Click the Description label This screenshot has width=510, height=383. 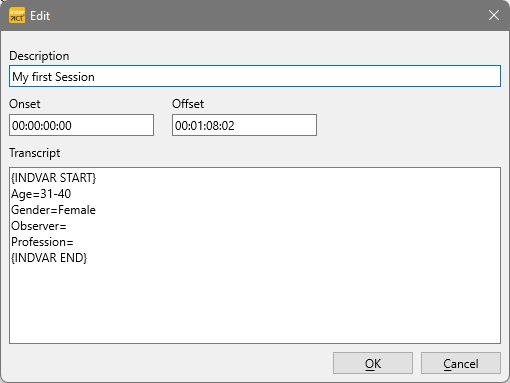tap(39, 56)
